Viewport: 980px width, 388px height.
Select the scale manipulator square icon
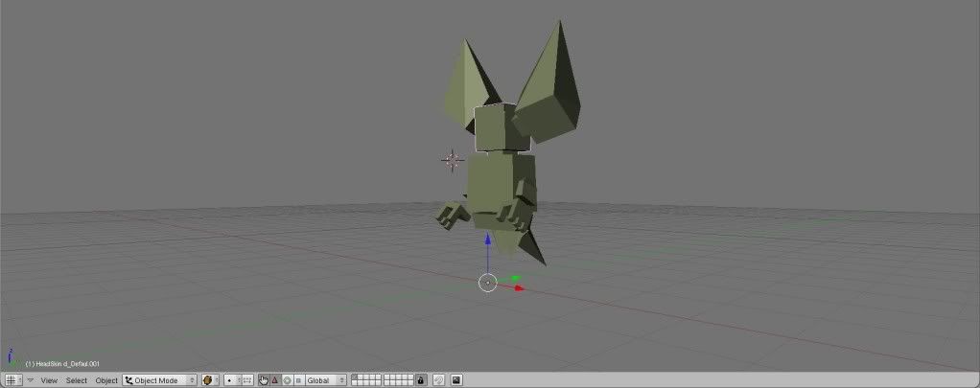pos(298,380)
